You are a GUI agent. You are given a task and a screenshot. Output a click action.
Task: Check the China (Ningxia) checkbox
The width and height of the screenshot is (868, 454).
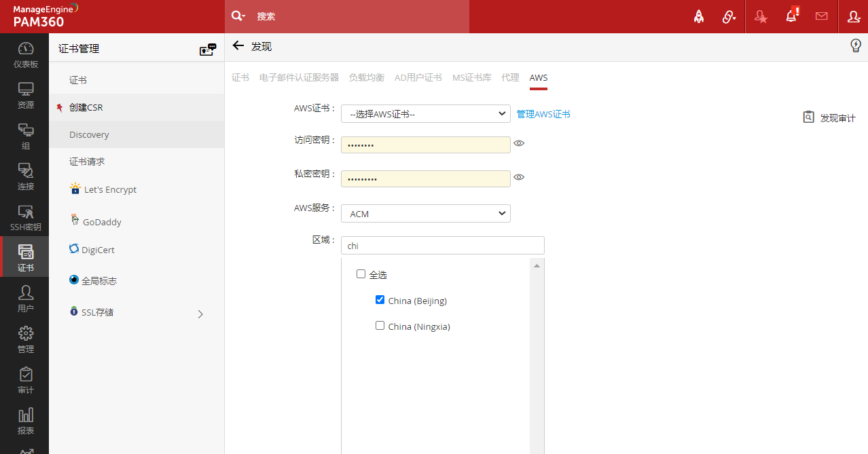(380, 326)
